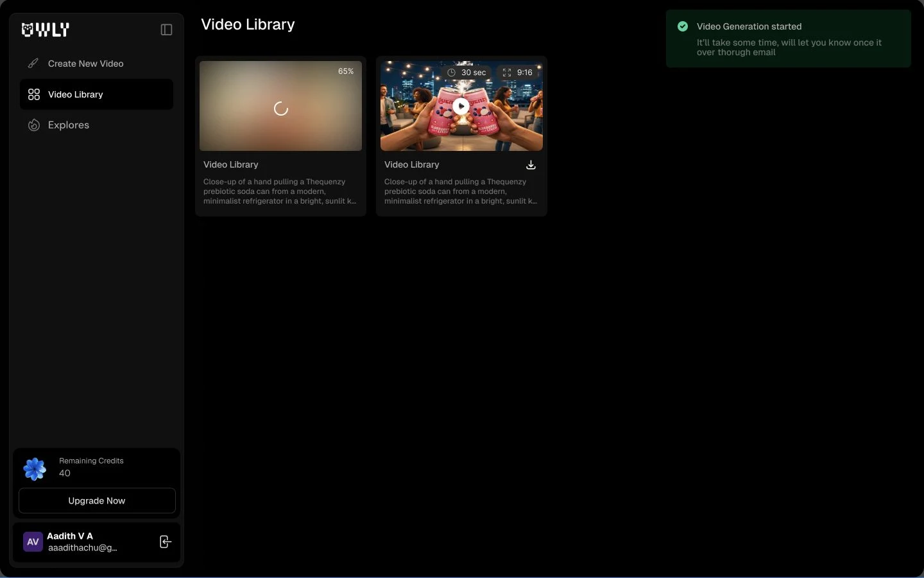This screenshot has height=578, width=924.
Task: Click the flame icon beside Explores
Action: [x=34, y=125]
